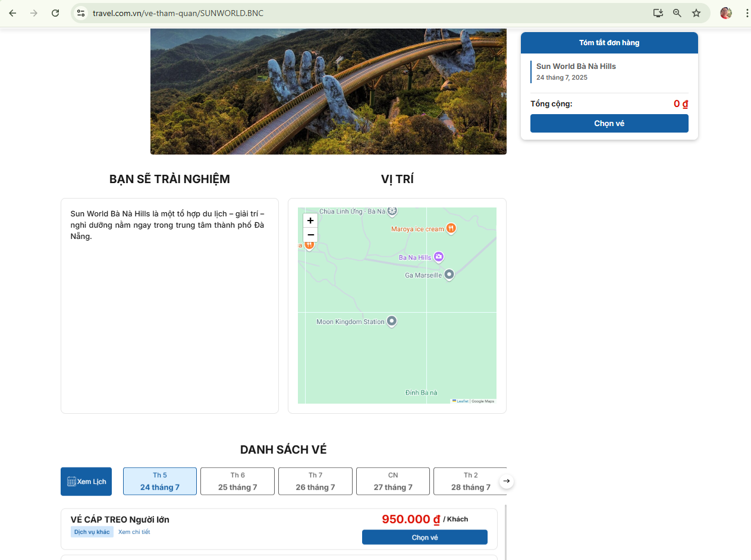The image size is (751, 560).
Task: Open Xem chi tiết link for cable car ticket
Action: (x=134, y=532)
